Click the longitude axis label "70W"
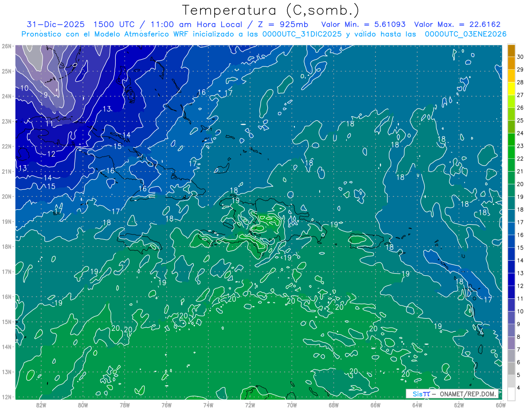This screenshot has width=532, height=411. tap(292, 405)
